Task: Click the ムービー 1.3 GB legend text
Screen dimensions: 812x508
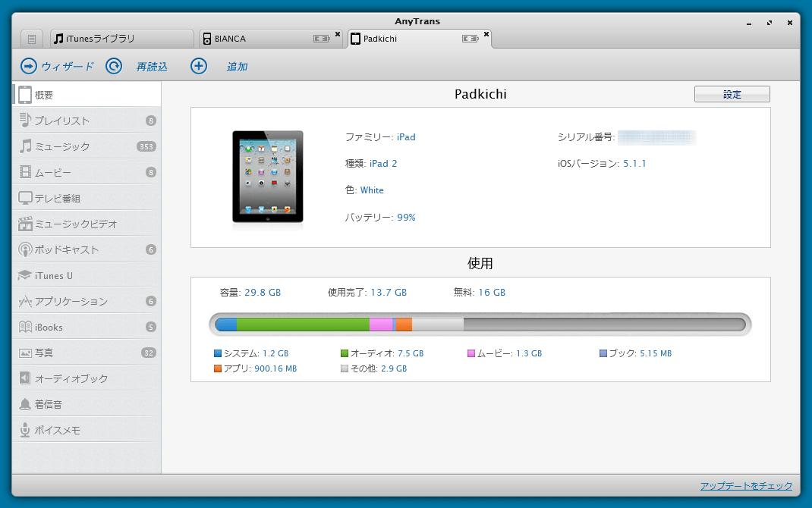Action: point(509,353)
